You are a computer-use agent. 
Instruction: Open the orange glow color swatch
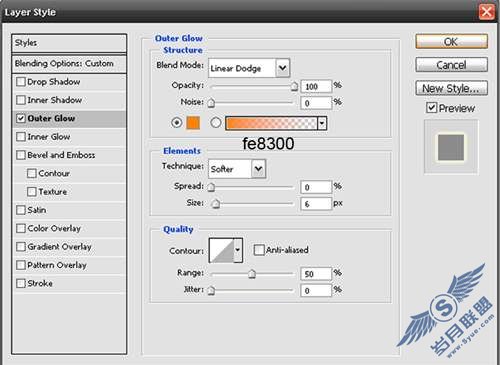point(193,123)
